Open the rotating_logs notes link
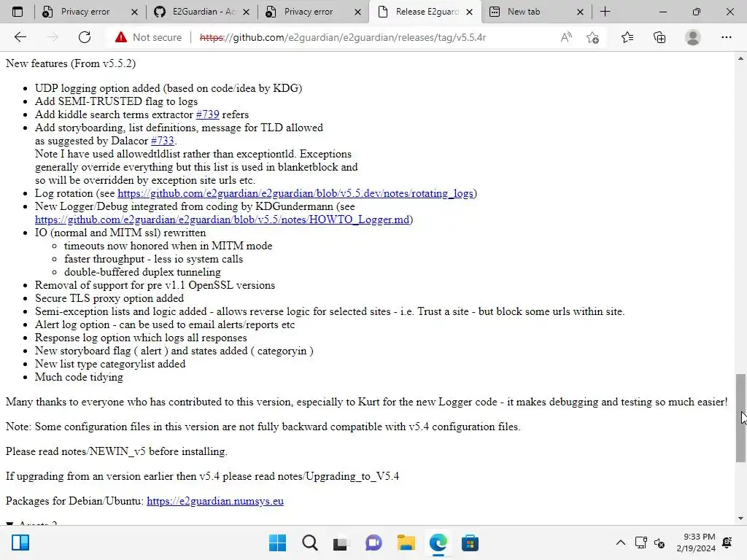The height and width of the screenshot is (560, 747). pyautogui.click(x=295, y=193)
